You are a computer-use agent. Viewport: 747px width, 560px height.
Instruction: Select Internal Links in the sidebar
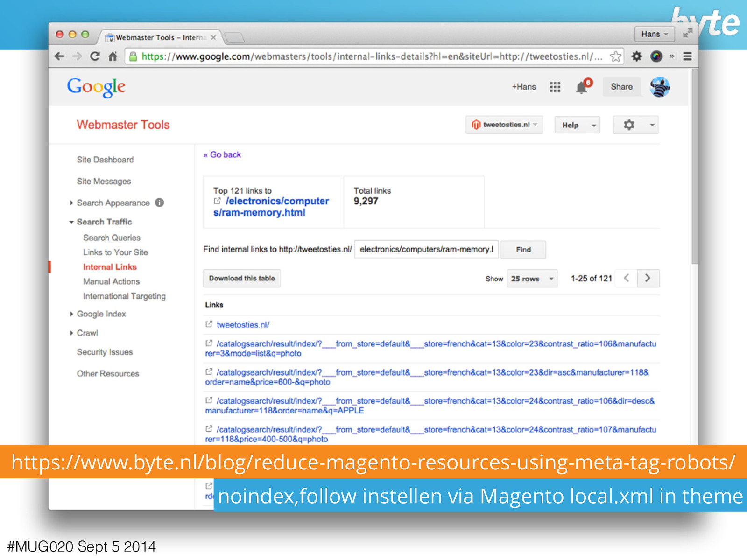click(110, 267)
